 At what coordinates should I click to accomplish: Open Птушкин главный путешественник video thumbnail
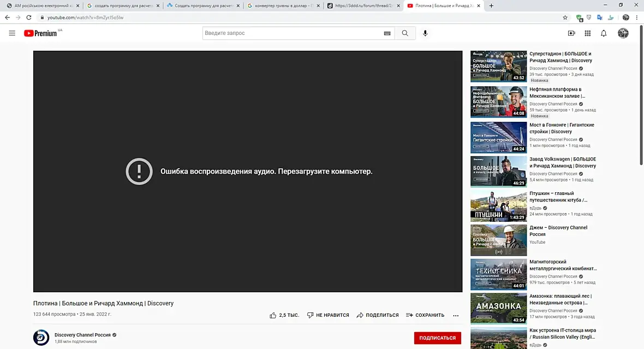click(x=498, y=206)
